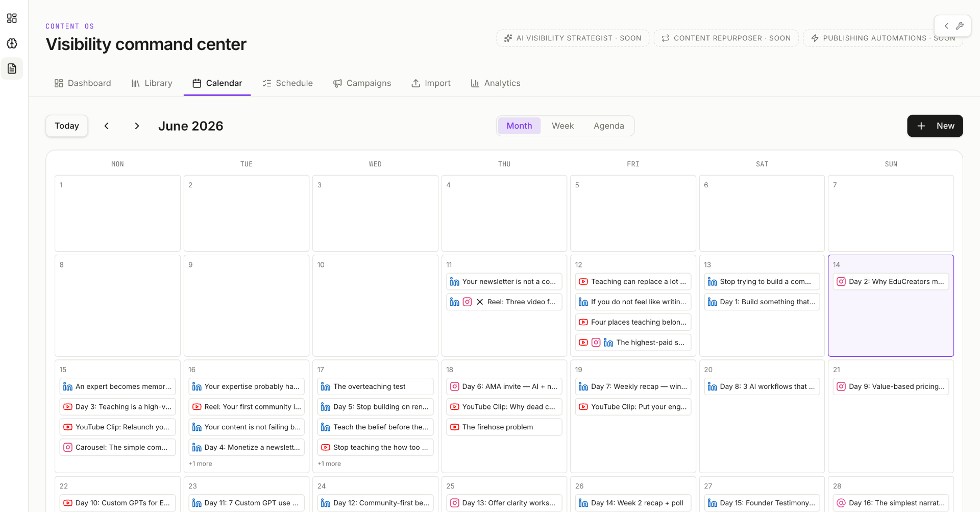
Task: Open 'Day 5: Stop building on ren...' post
Action: coord(375,407)
